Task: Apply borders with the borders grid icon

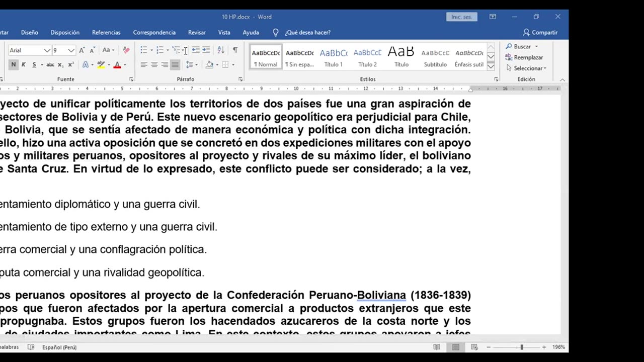Action: 225,65
